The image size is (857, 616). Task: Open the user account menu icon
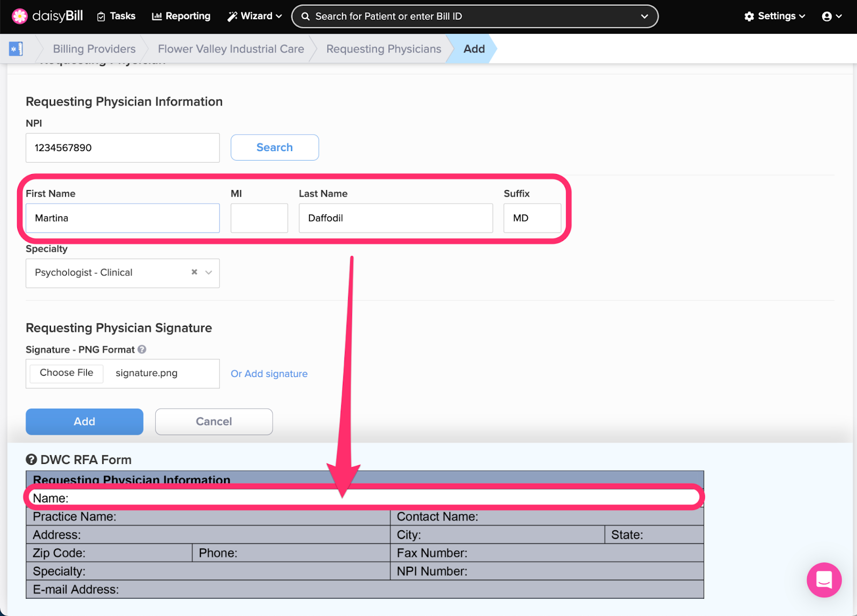pyautogui.click(x=831, y=16)
